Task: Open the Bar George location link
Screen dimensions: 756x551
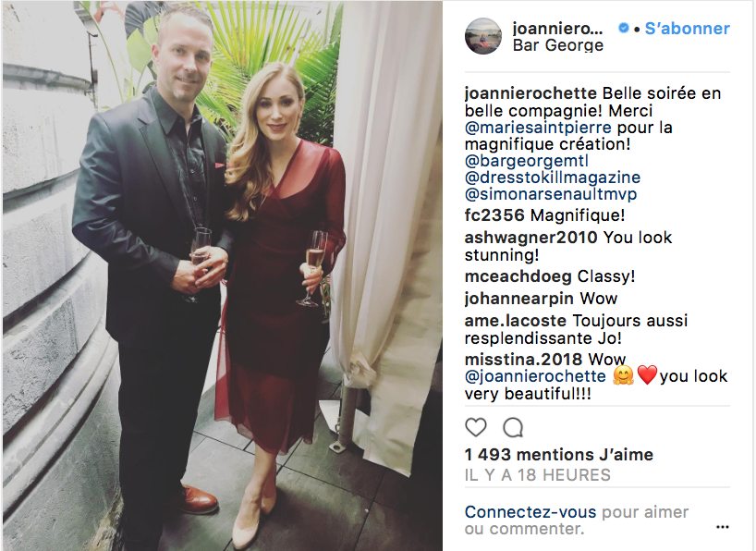Action: 558,45
